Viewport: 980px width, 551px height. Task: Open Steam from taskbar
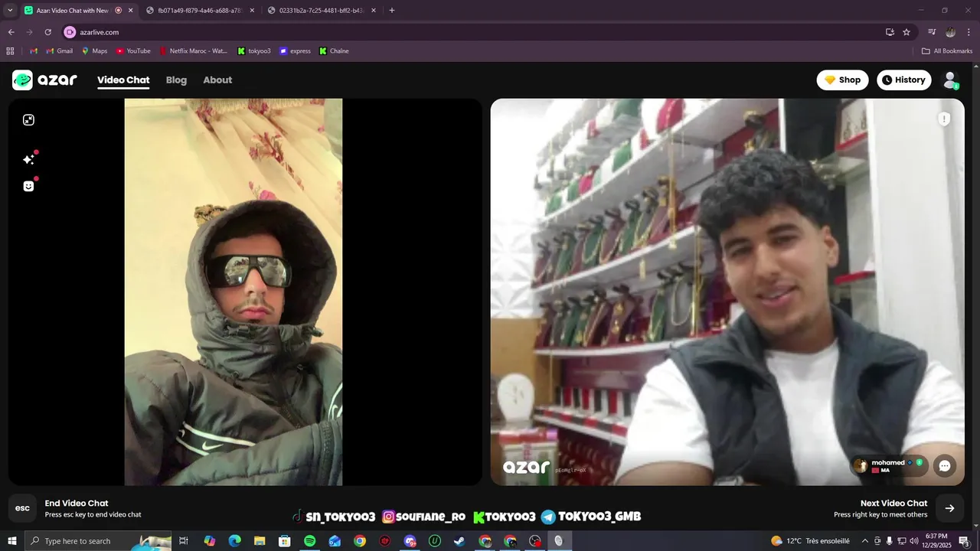[459, 541]
